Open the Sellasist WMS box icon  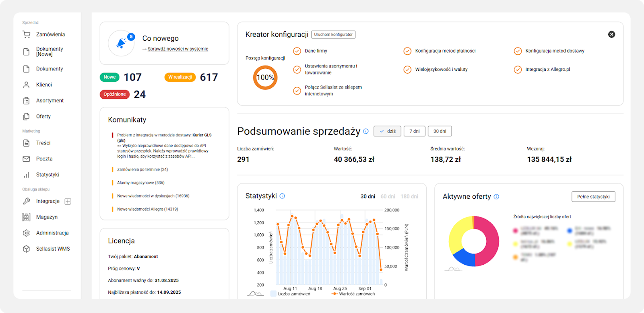pos(26,249)
